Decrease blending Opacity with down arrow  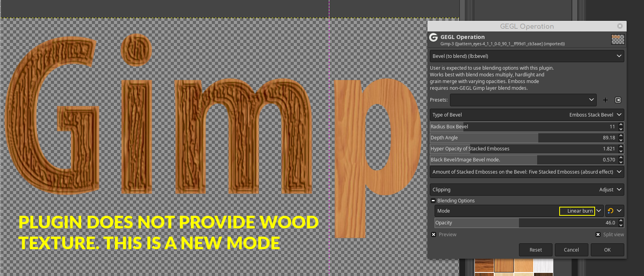point(621,225)
